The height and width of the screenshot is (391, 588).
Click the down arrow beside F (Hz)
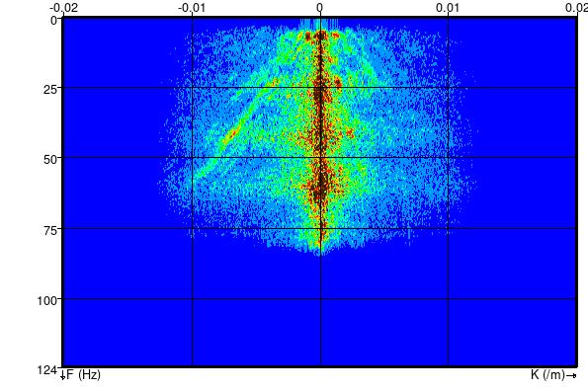tap(62, 375)
